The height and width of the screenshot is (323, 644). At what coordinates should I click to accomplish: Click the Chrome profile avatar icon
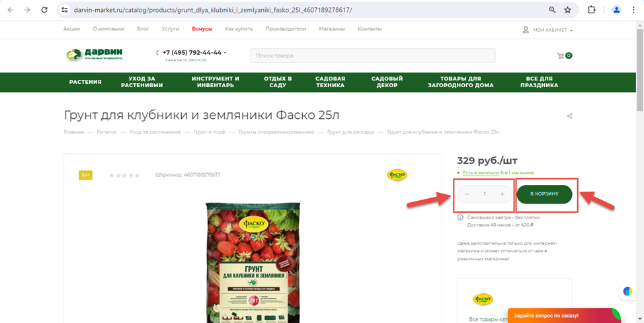click(616, 10)
